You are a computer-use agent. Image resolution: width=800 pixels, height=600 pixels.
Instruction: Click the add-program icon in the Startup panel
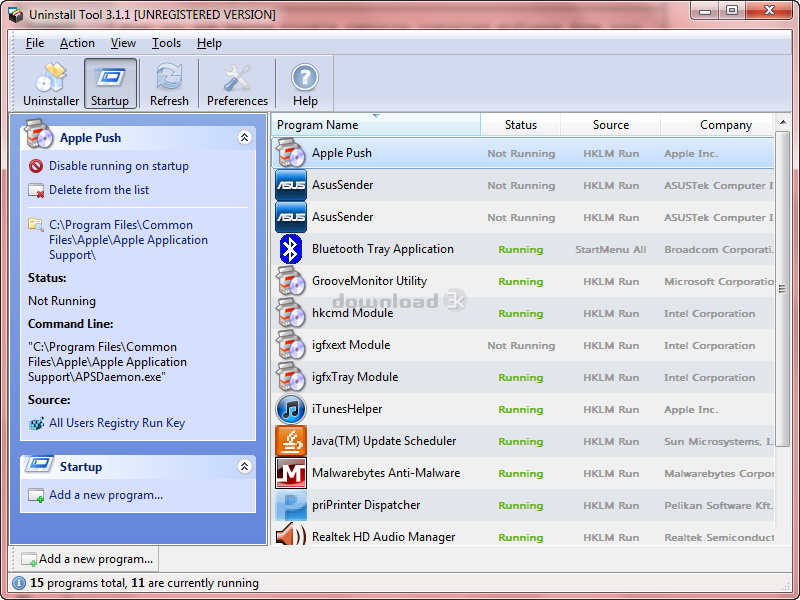pos(36,495)
